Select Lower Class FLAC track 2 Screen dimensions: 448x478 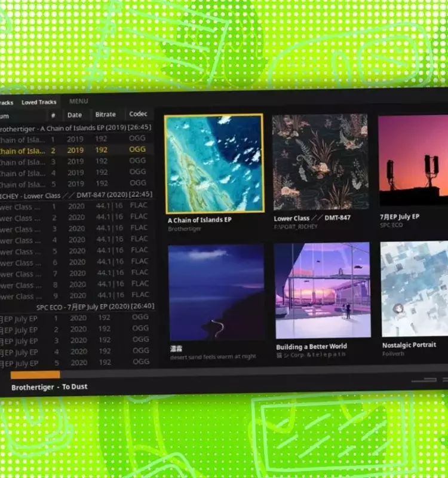[x=76, y=217]
